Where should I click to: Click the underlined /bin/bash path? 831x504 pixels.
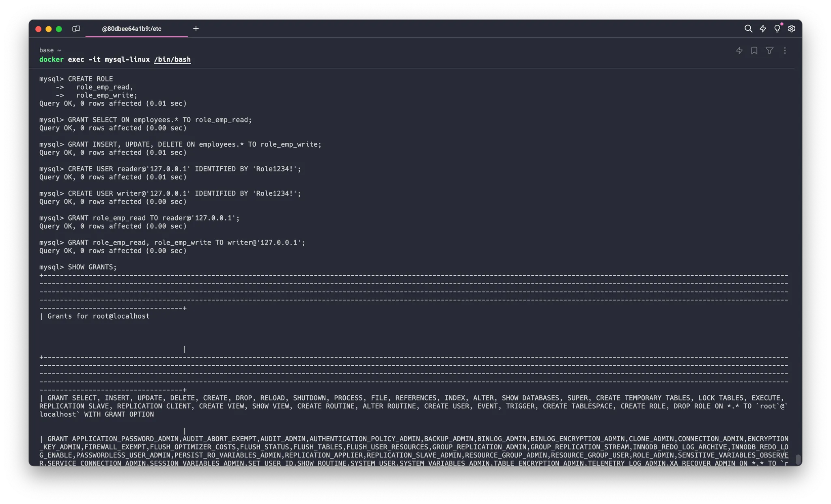pos(172,60)
